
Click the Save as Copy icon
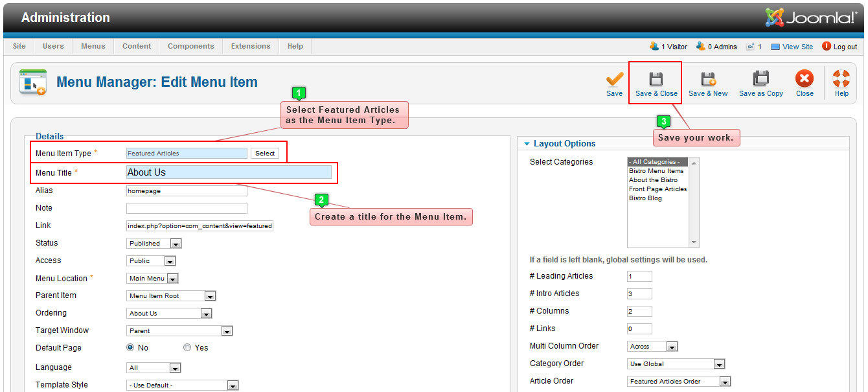click(x=760, y=80)
